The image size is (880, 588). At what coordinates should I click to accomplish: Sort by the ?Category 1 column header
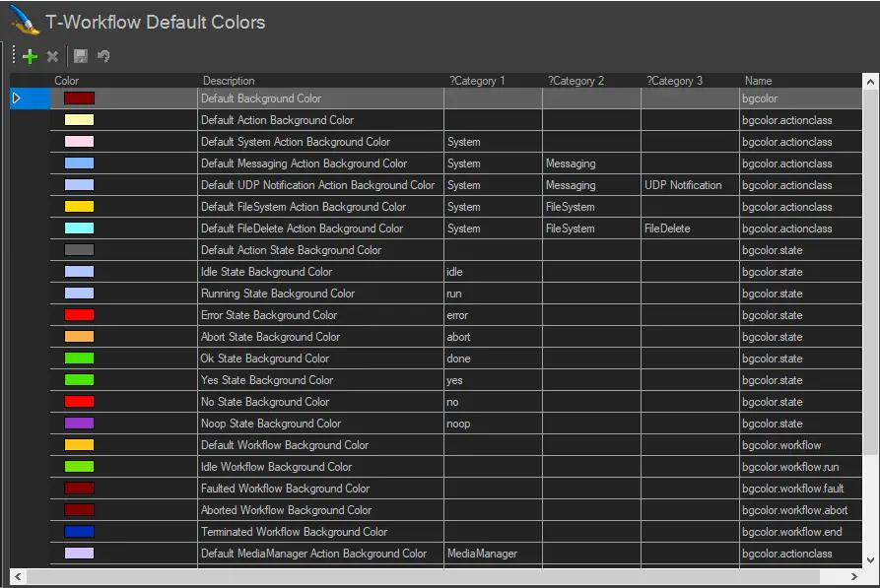pyautogui.click(x=477, y=81)
